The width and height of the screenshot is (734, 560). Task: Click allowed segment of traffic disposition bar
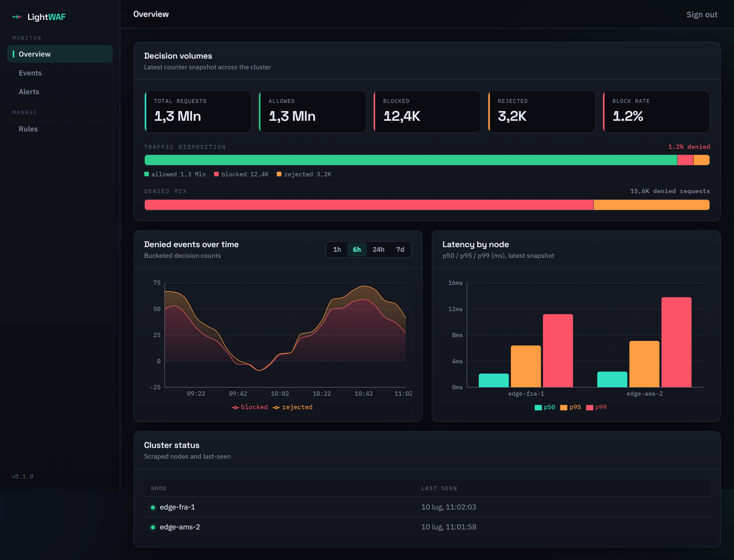point(411,160)
